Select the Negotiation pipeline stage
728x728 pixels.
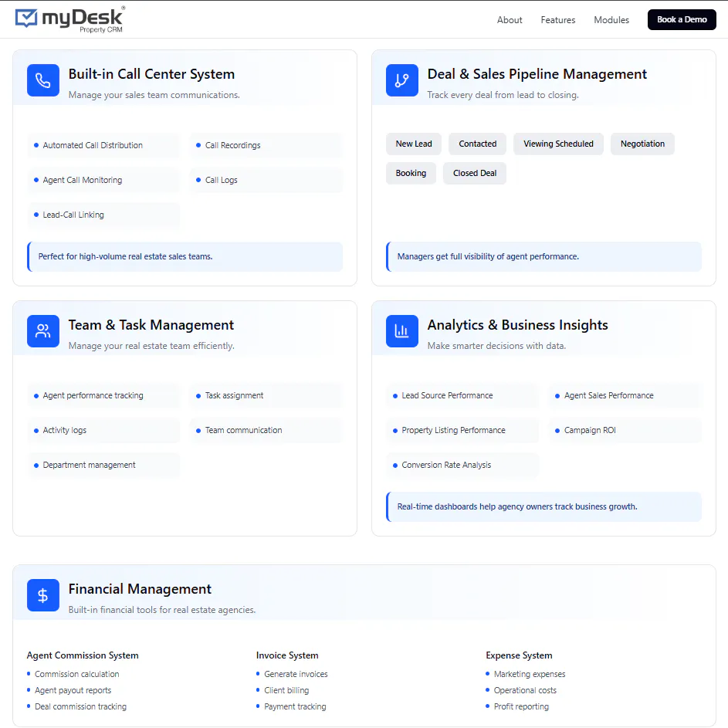coord(642,144)
